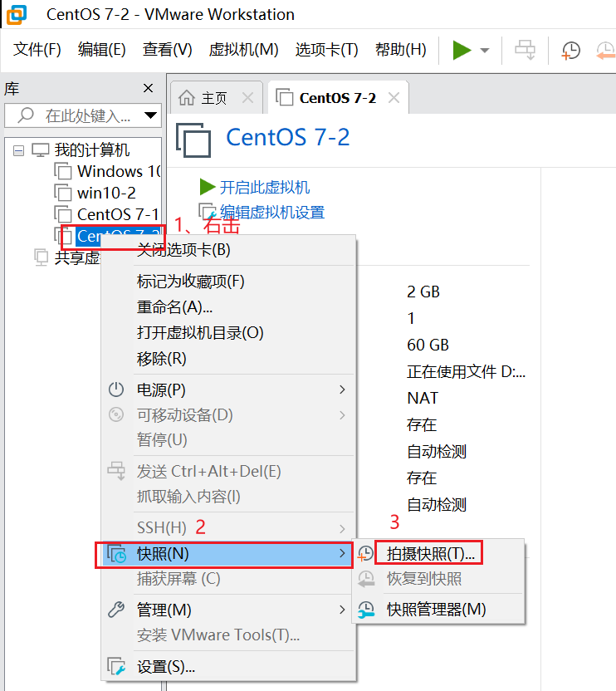The image size is (616, 691).
Task: Click the SSH(H) menu entry
Action: (x=228, y=527)
